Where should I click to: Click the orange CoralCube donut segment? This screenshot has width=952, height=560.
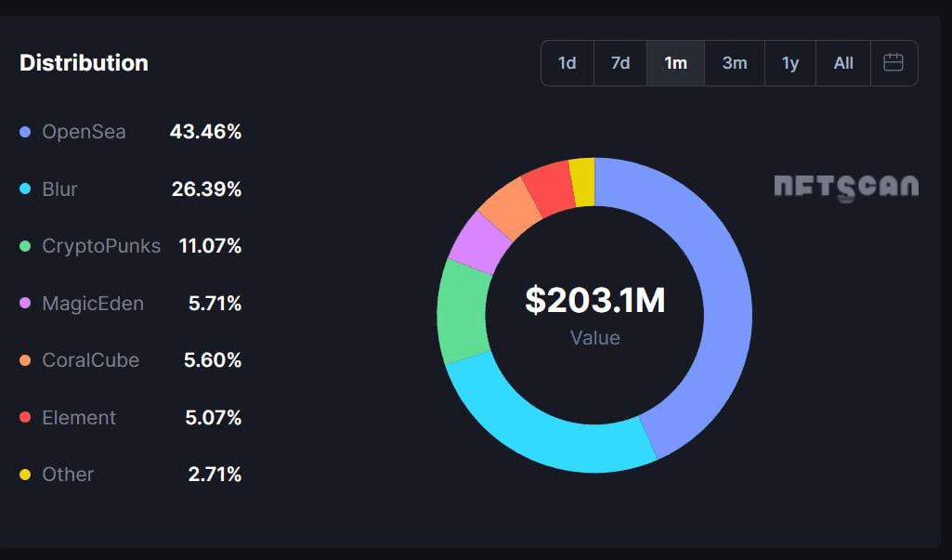tap(509, 208)
